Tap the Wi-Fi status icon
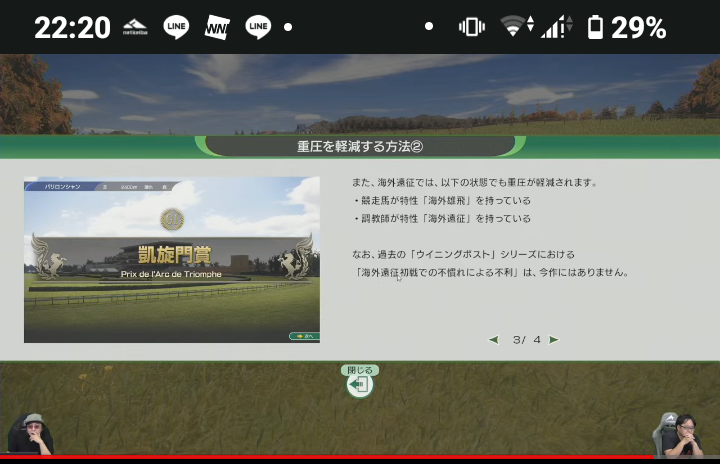 click(x=517, y=26)
